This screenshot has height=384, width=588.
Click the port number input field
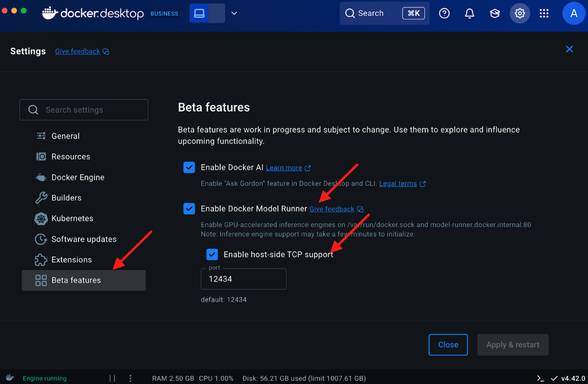pyautogui.click(x=243, y=279)
